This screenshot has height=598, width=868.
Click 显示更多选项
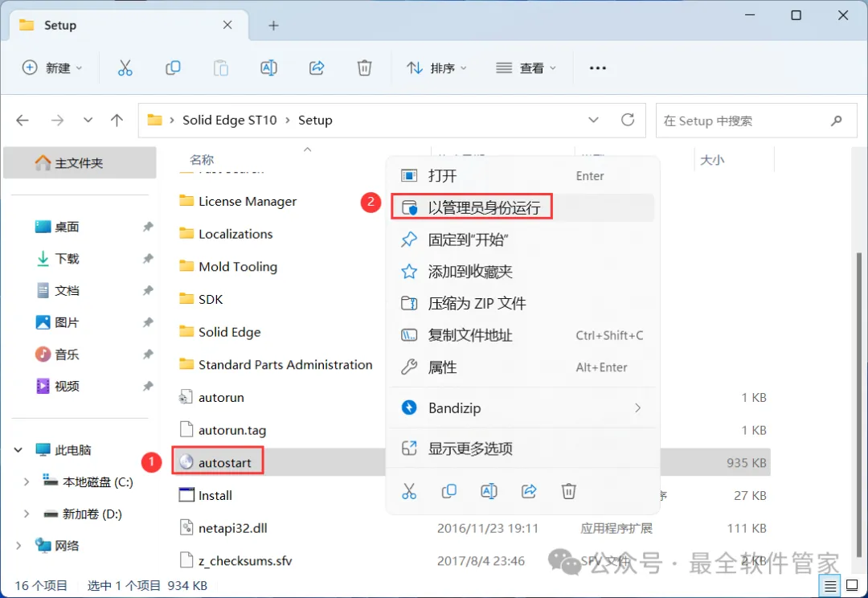pos(522,448)
